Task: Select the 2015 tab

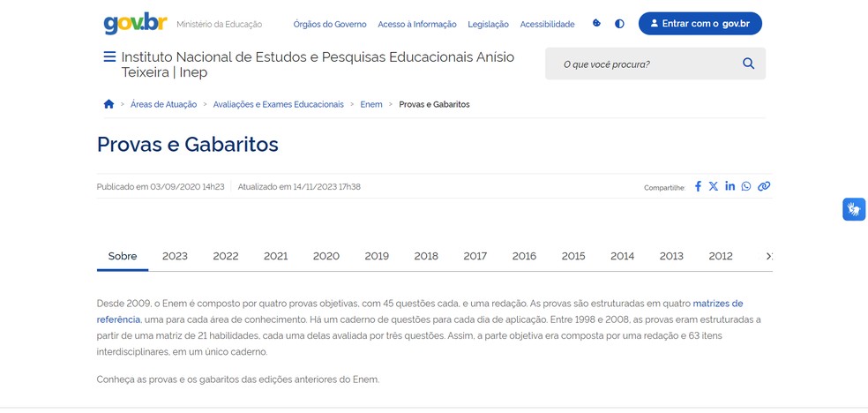Action: [573, 256]
